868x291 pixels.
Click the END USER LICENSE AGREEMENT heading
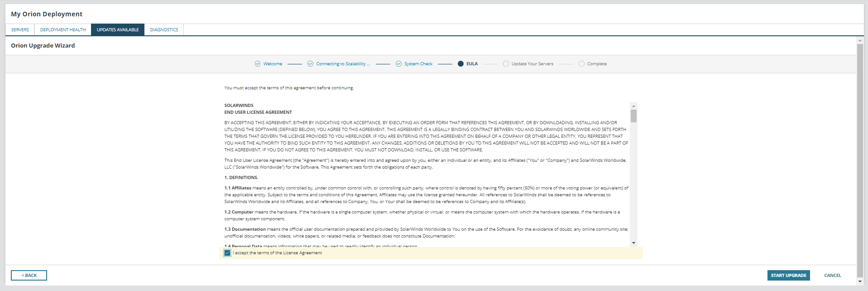pos(258,112)
